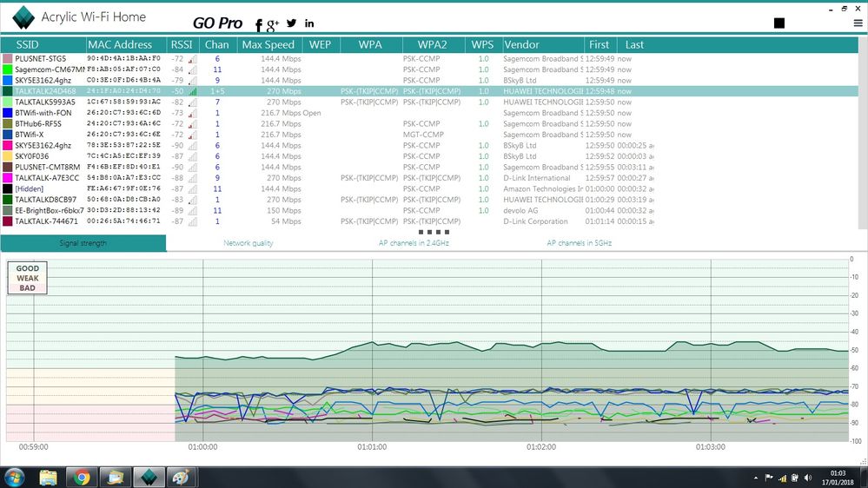The height and width of the screenshot is (488, 868).
Task: Open the hamburger menu icon
Action: 858,23
